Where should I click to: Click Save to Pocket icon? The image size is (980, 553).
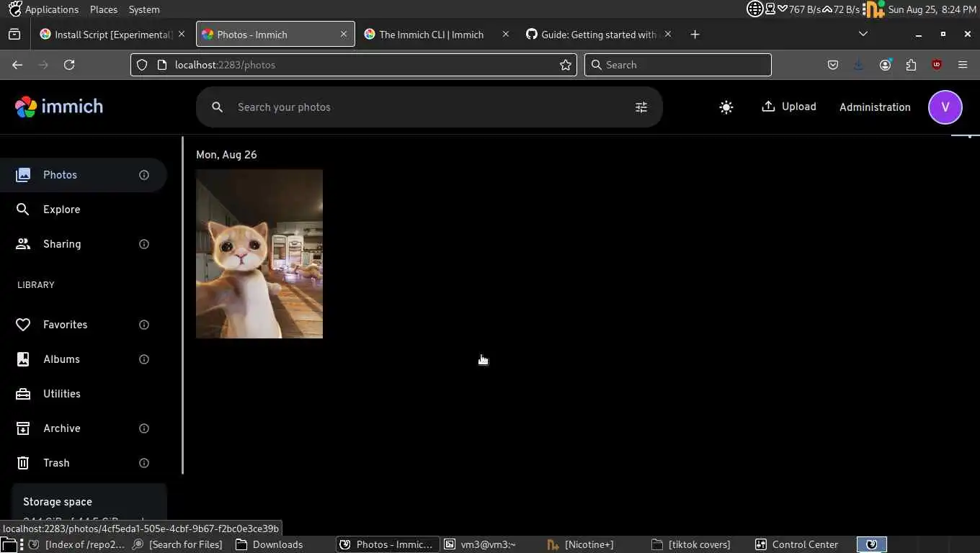833,65
